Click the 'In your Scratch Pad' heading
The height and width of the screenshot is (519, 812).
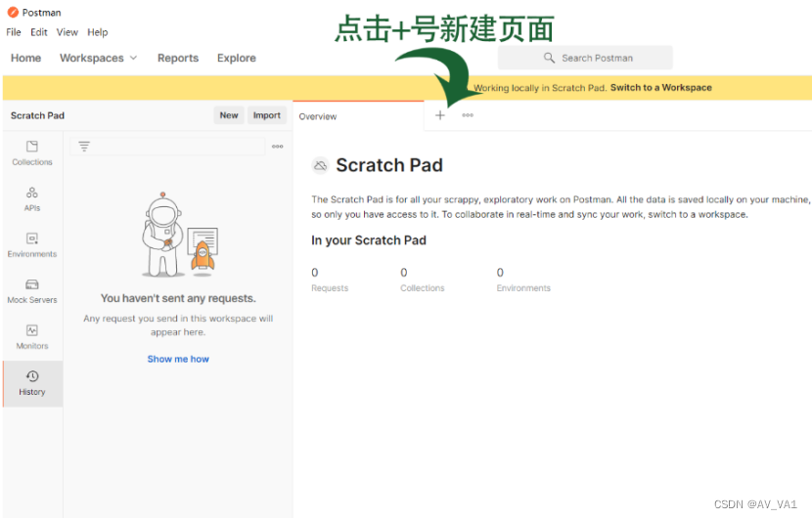[369, 240]
